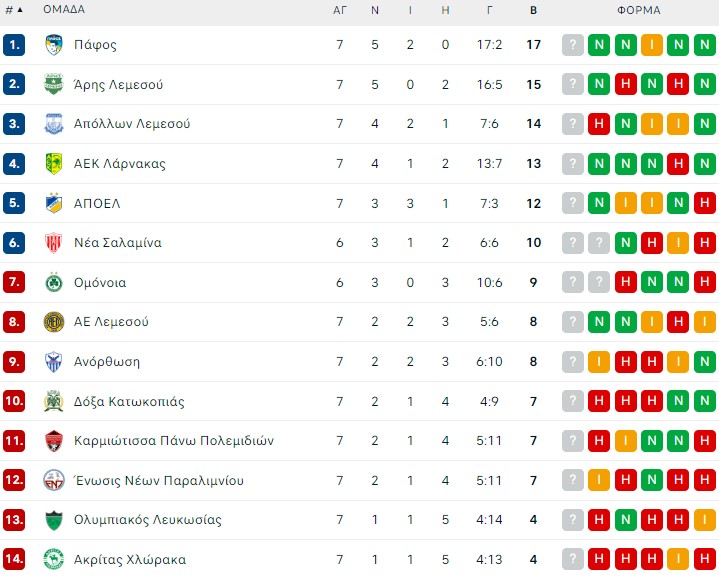
Task: Open the Ανόρθωση team page link
Action: pyautogui.click(x=107, y=361)
